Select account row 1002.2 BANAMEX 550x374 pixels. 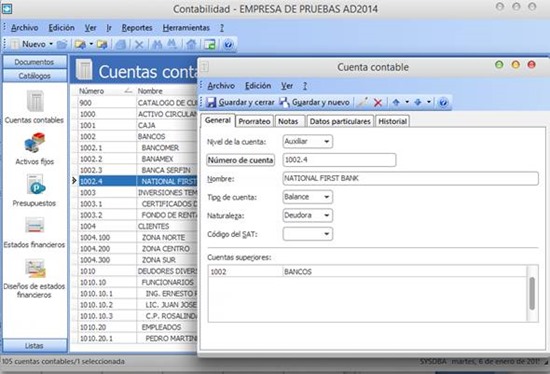(x=137, y=159)
